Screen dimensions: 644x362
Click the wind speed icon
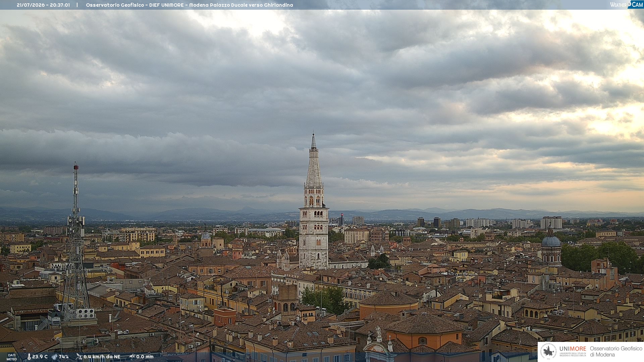(x=79, y=357)
